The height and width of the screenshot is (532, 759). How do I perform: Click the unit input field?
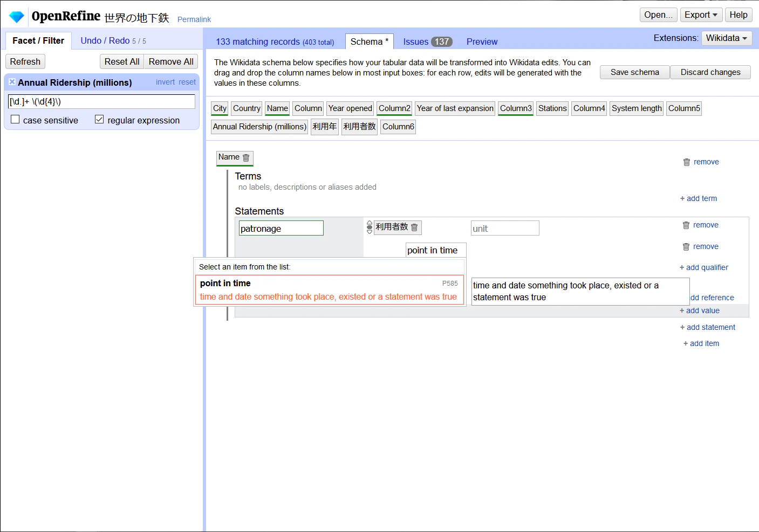click(505, 228)
